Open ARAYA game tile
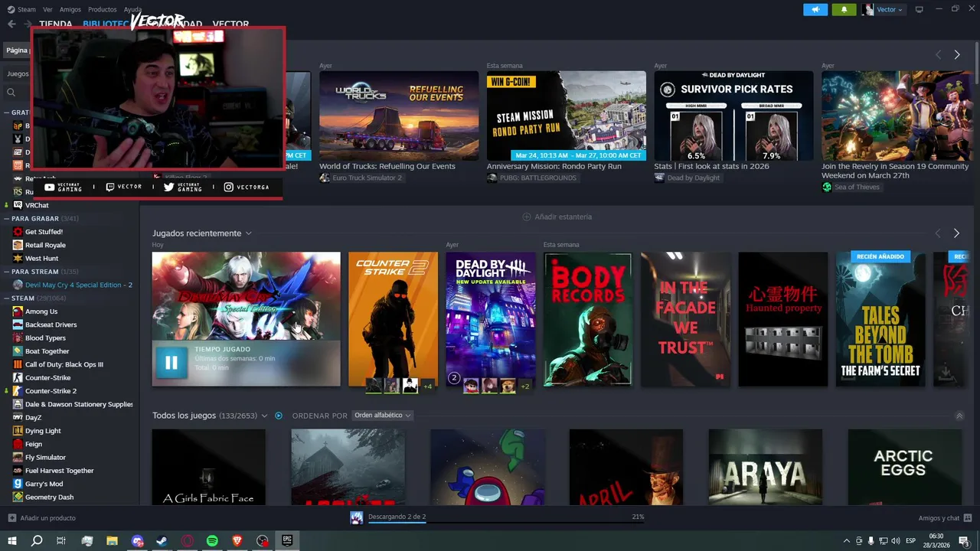Viewport: 980px width, 551px height. (766, 467)
